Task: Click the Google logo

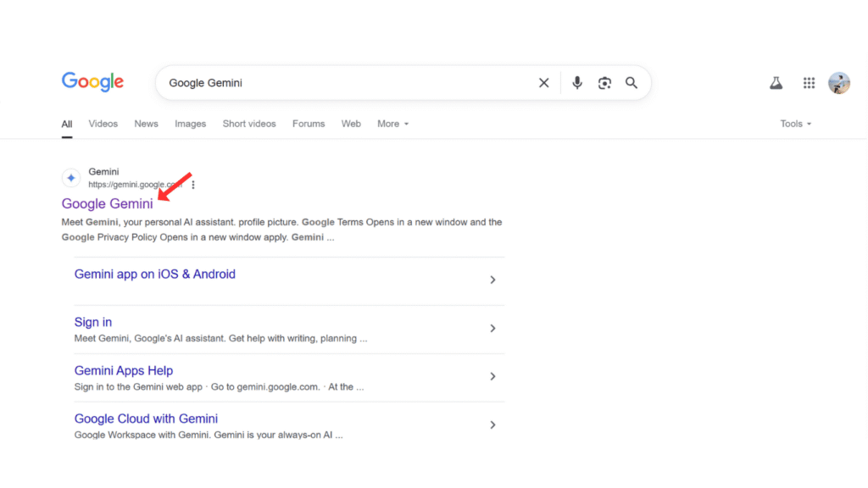Action: click(92, 82)
